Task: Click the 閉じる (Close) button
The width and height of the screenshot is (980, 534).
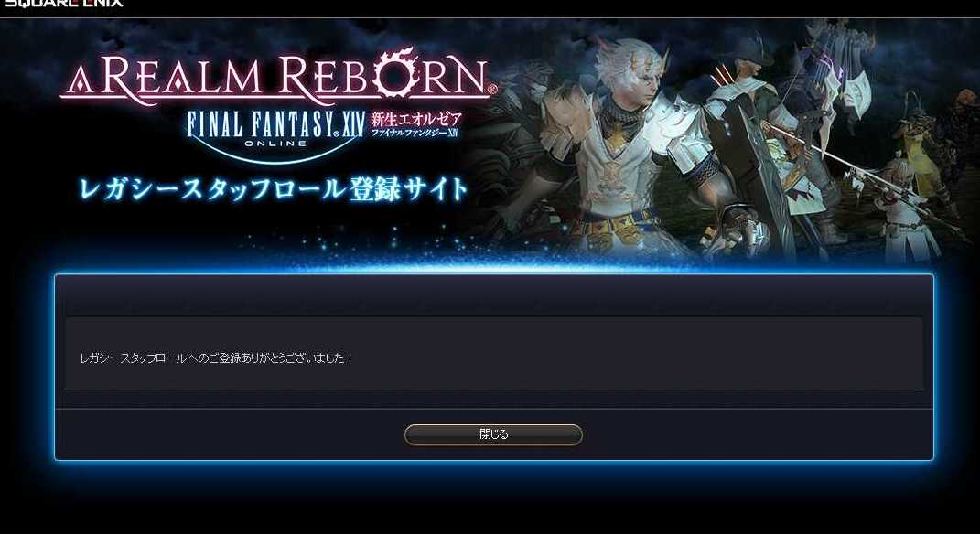Action: 493,434
